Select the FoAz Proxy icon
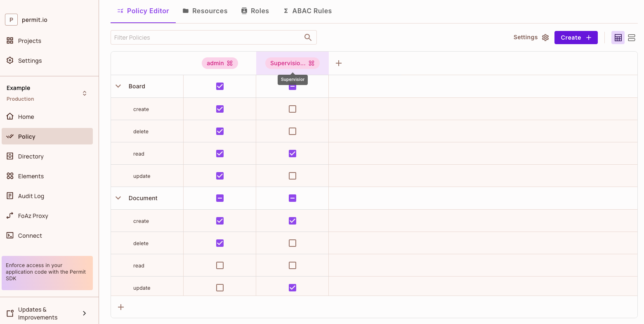This screenshot has height=324, width=644. (10, 215)
